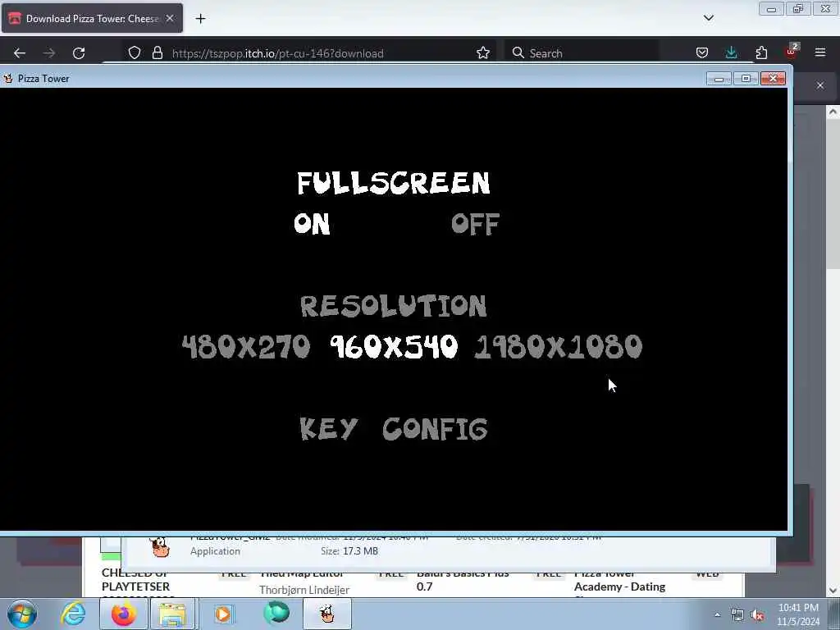The height and width of the screenshot is (630, 840).
Task: Close the Pizza Tower game window
Action: (773, 79)
